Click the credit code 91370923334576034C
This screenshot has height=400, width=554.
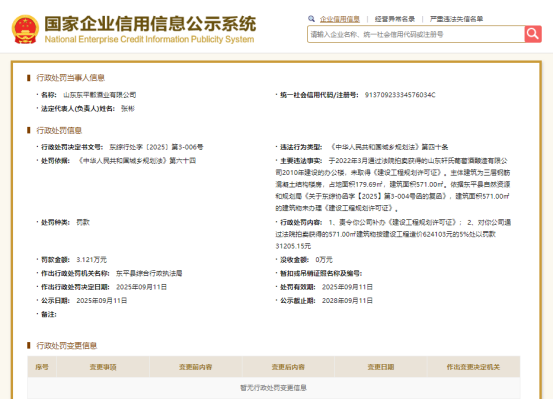(x=400, y=95)
